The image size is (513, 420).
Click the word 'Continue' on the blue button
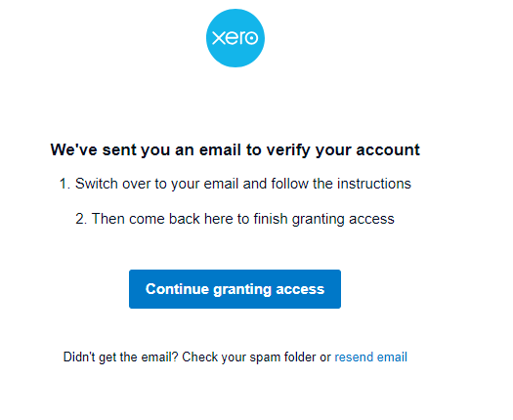177,289
